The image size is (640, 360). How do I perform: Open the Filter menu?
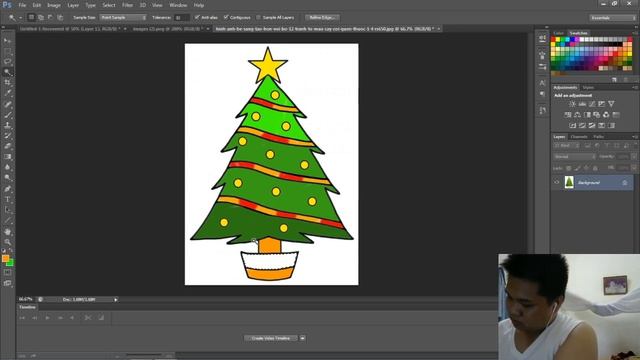127,5
